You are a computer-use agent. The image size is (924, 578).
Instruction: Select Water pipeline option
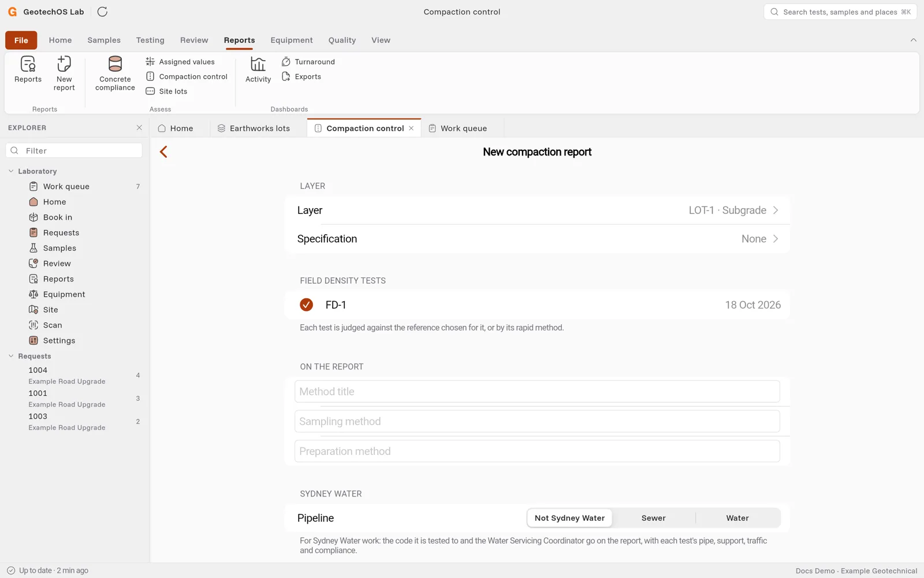tap(737, 518)
